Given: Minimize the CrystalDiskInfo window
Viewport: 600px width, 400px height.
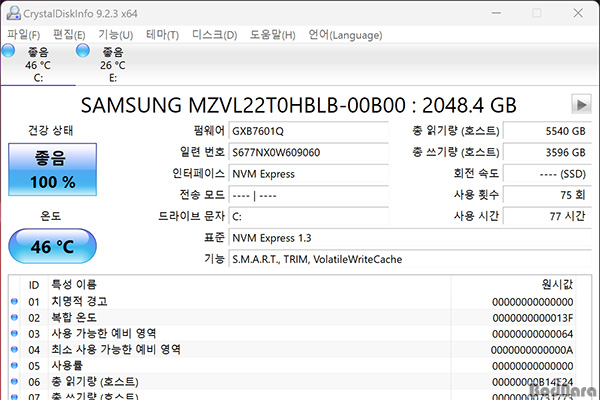Looking at the screenshot, I should pyautogui.click(x=496, y=13).
